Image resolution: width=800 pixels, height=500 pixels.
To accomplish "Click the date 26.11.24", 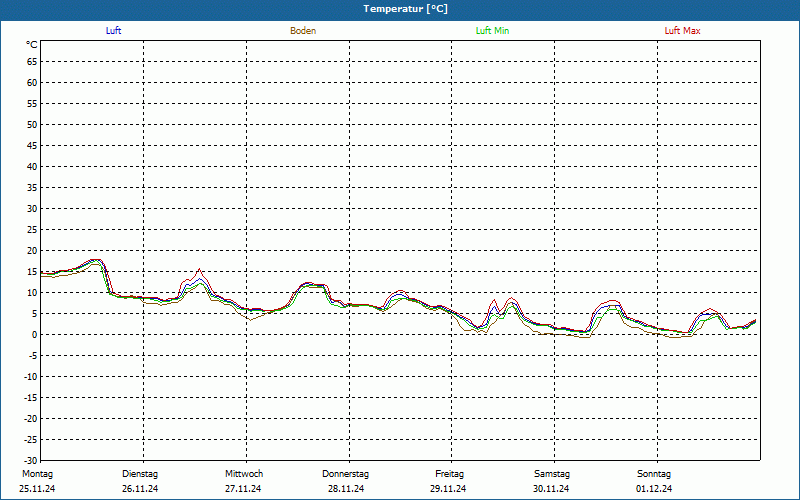I will coord(140,489).
